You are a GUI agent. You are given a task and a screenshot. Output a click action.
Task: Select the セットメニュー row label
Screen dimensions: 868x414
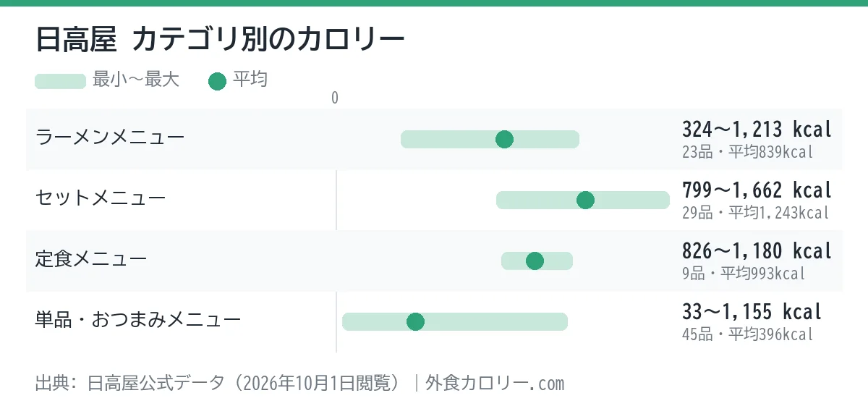(x=101, y=198)
